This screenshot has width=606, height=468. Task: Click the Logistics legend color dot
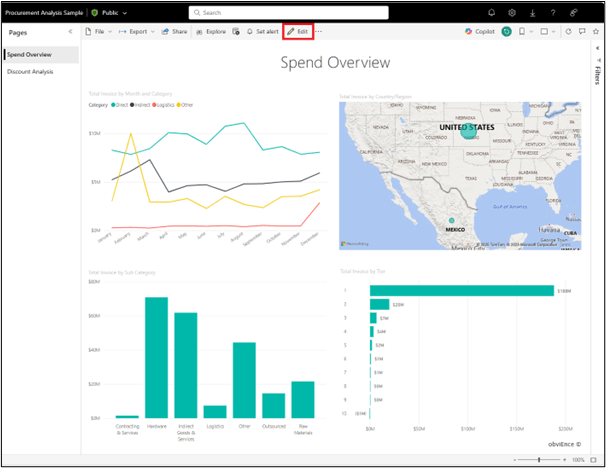(154, 105)
